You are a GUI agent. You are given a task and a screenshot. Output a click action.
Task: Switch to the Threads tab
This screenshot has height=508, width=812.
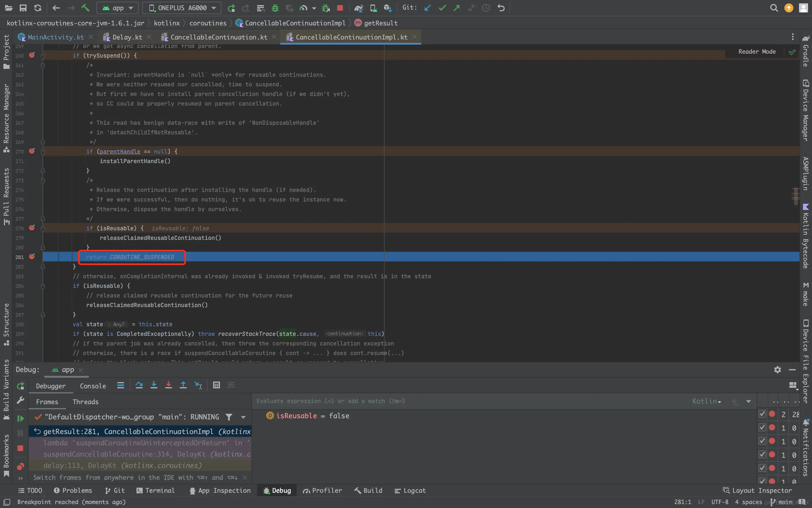click(85, 402)
